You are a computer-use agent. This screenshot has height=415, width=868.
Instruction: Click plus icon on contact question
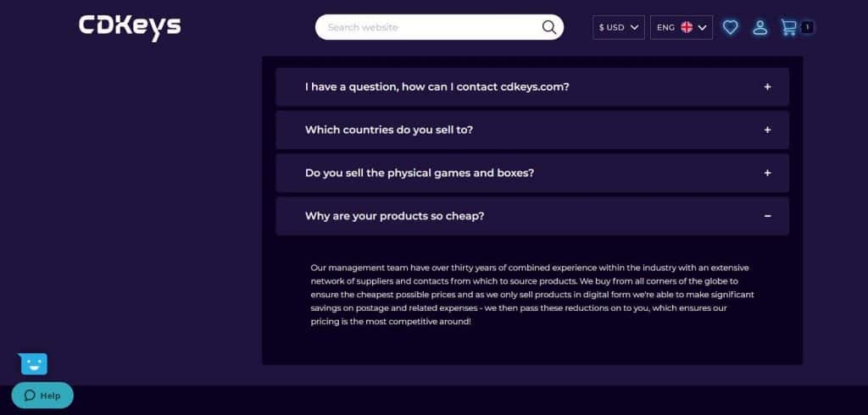coord(767,86)
